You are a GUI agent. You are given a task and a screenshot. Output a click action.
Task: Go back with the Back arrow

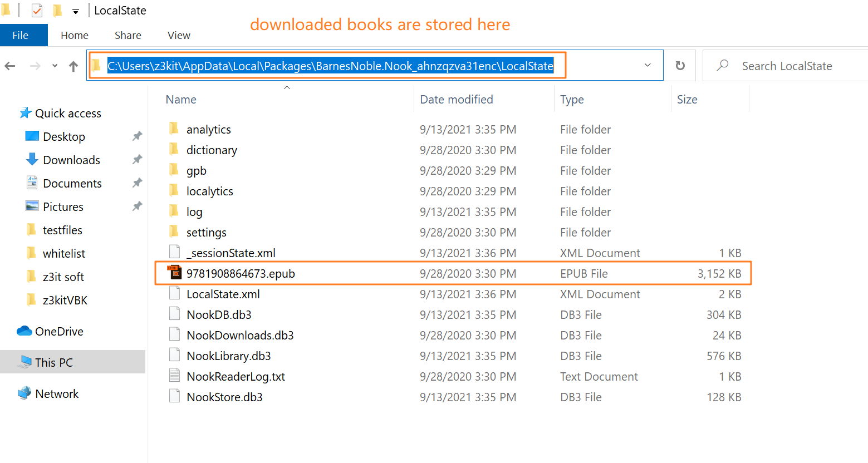point(10,66)
